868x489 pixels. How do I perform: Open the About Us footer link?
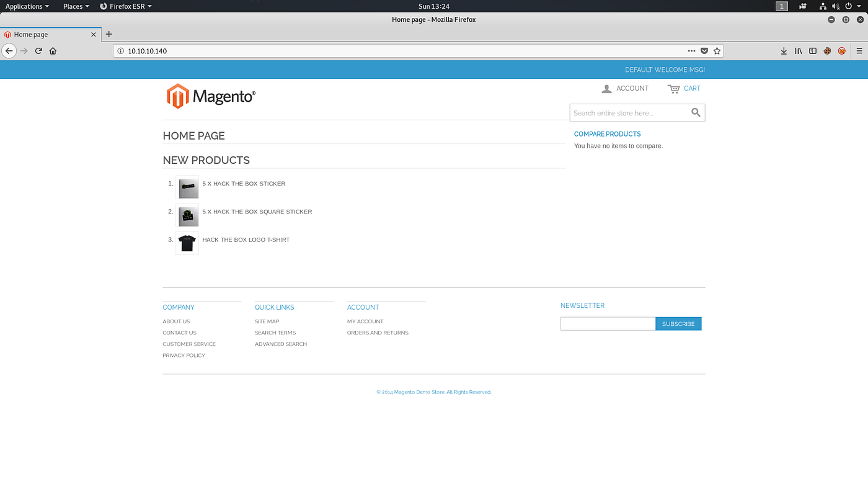[x=177, y=321]
